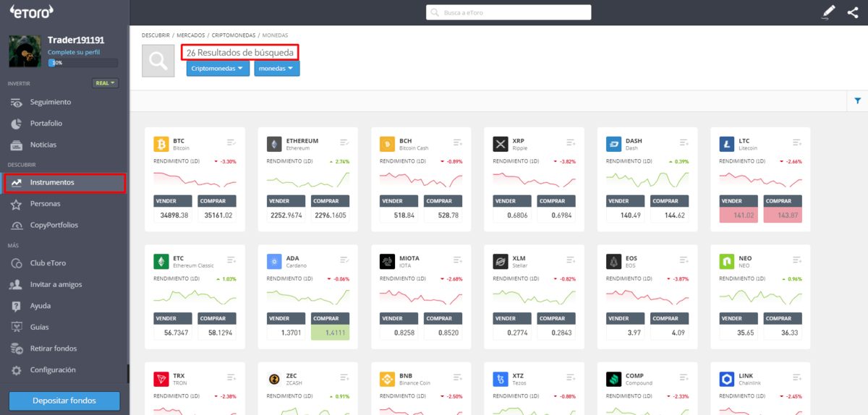Add BTC to watchlist
The height and width of the screenshot is (415, 868).
[231, 142]
